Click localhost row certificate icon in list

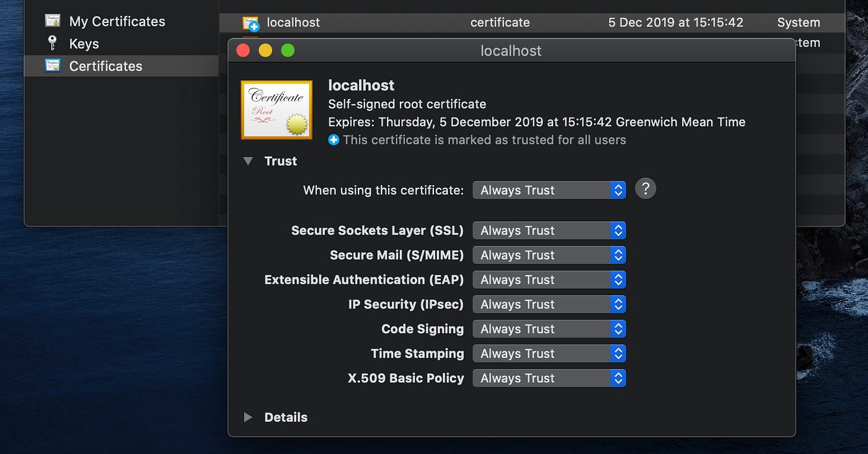(251, 24)
